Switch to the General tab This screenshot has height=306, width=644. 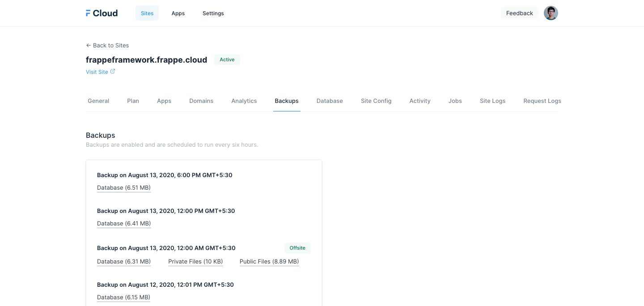click(98, 101)
